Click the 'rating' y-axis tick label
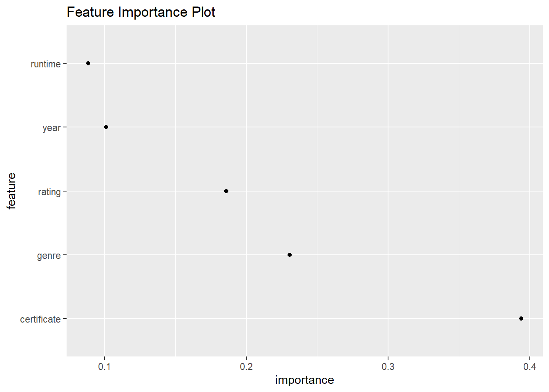 (x=49, y=192)
